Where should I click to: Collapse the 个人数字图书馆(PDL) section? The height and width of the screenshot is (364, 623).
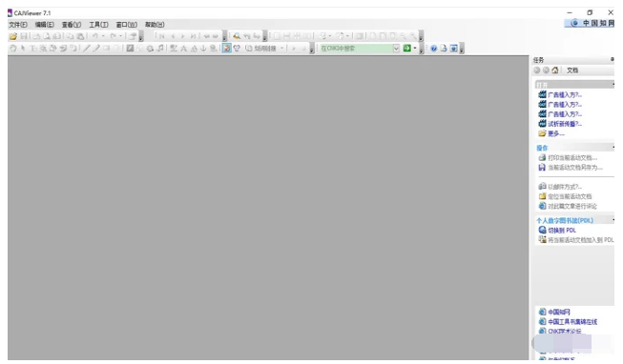(x=613, y=220)
